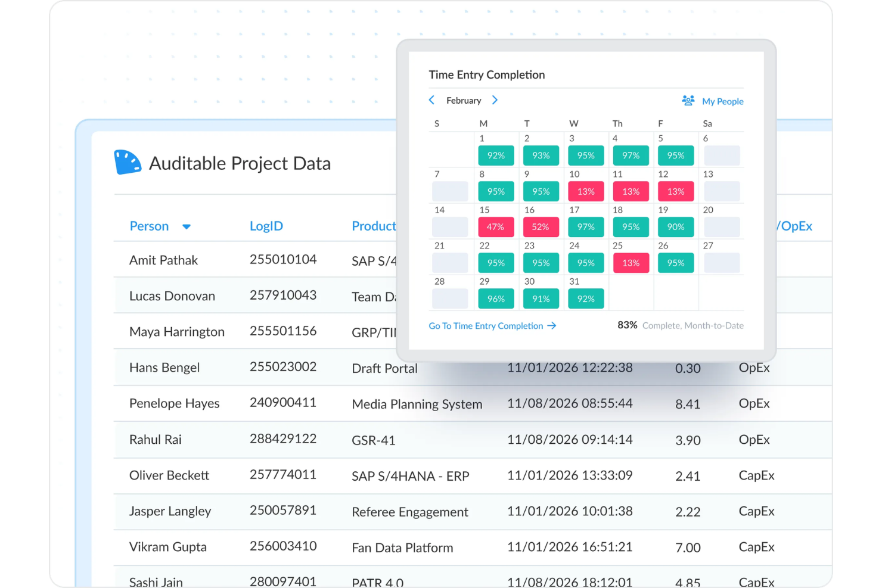882x588 pixels.
Task: Click the blue pie logo beside Auditable Project Data
Action: tap(128, 162)
